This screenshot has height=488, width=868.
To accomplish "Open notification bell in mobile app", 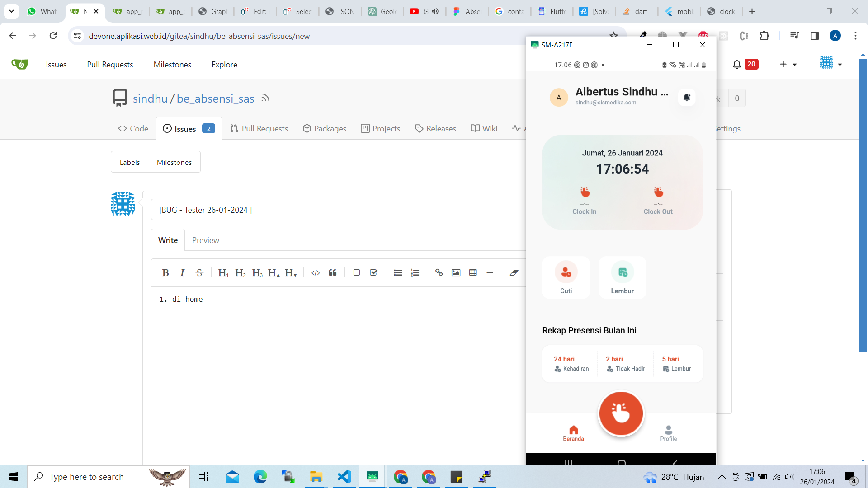I will 687,97.
